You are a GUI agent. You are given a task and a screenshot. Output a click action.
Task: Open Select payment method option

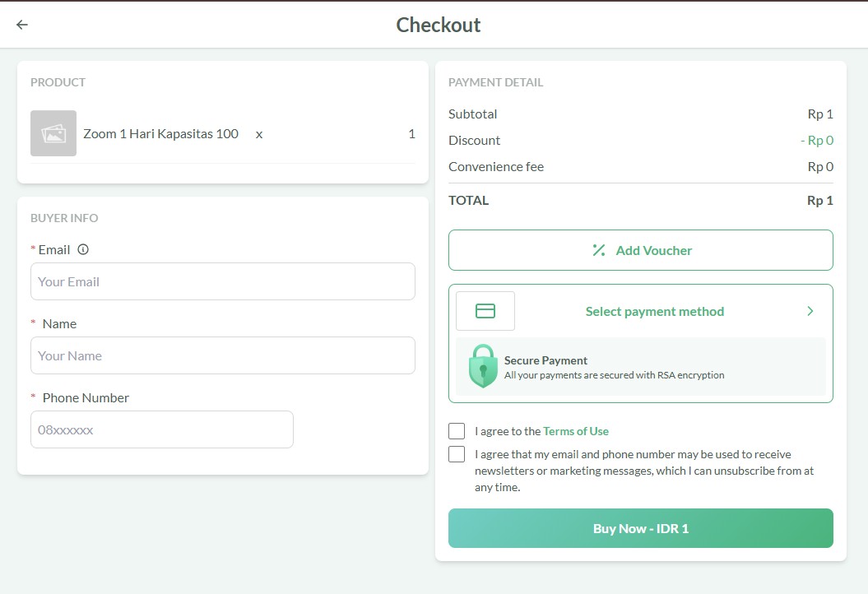coord(654,311)
